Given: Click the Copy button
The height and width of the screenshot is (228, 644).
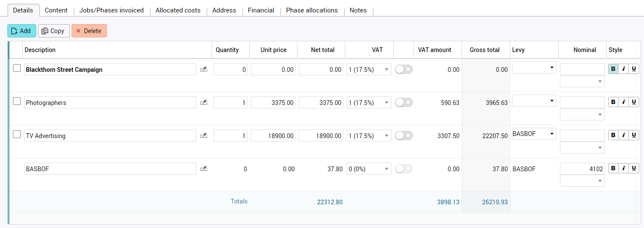Looking at the screenshot, I should pyautogui.click(x=53, y=31).
